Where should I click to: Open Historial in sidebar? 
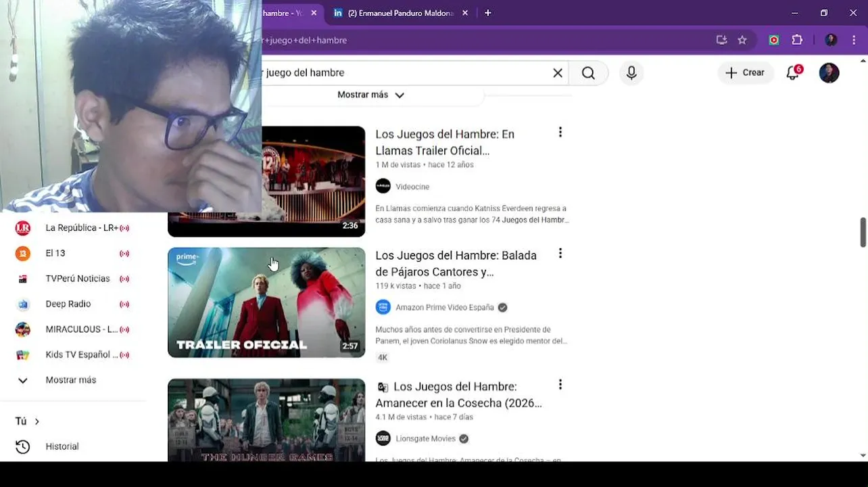[x=73, y=446]
